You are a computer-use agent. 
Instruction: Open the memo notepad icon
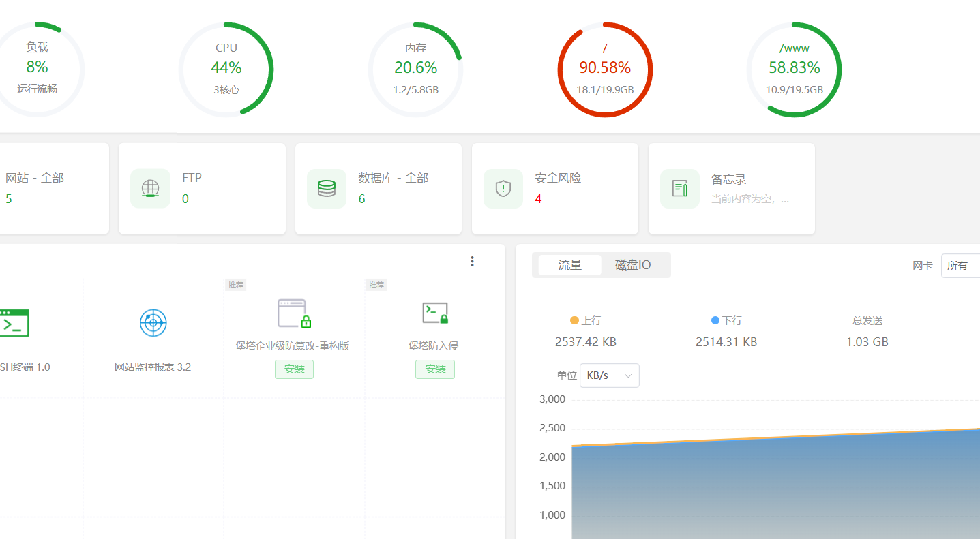point(680,189)
